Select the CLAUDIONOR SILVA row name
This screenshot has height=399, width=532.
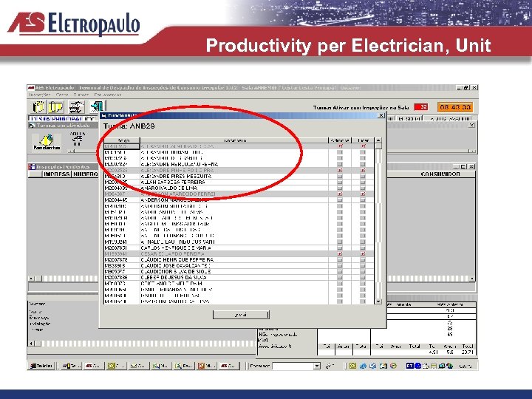click(176, 271)
